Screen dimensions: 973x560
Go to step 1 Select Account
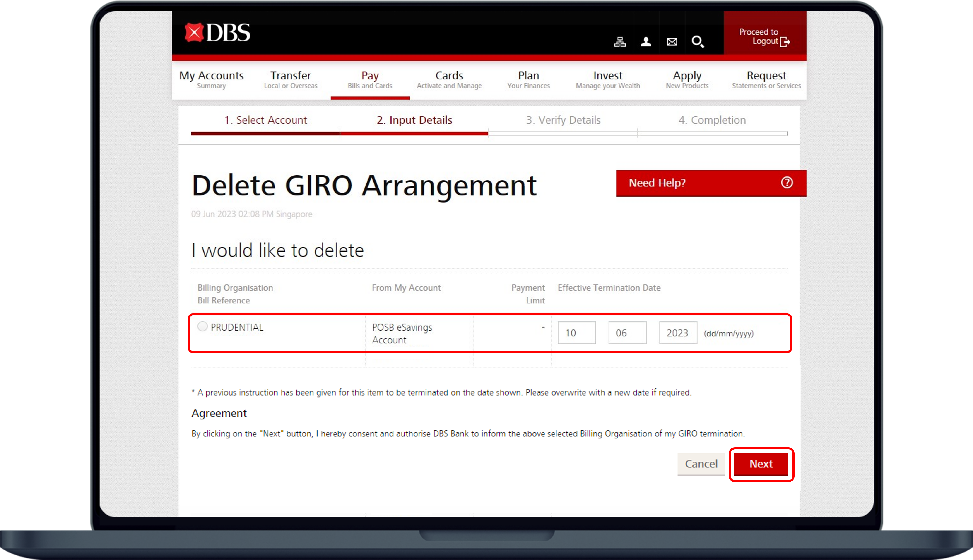click(x=266, y=120)
